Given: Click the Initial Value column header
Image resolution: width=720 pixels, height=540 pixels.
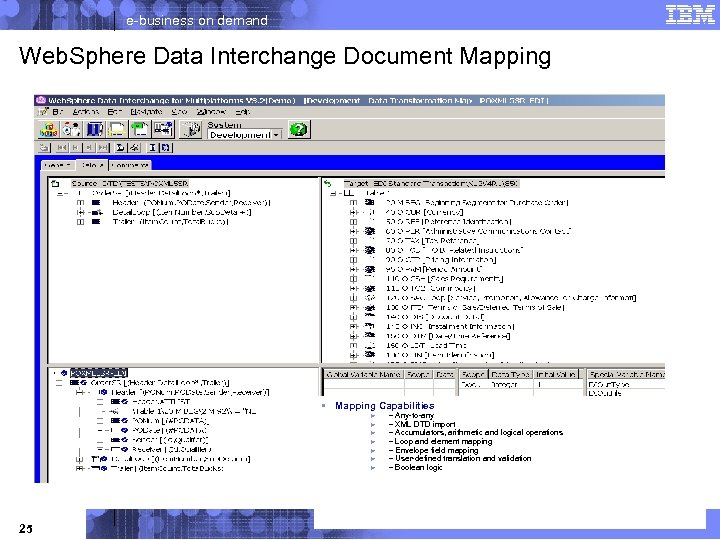Looking at the screenshot, I should (x=555, y=374).
